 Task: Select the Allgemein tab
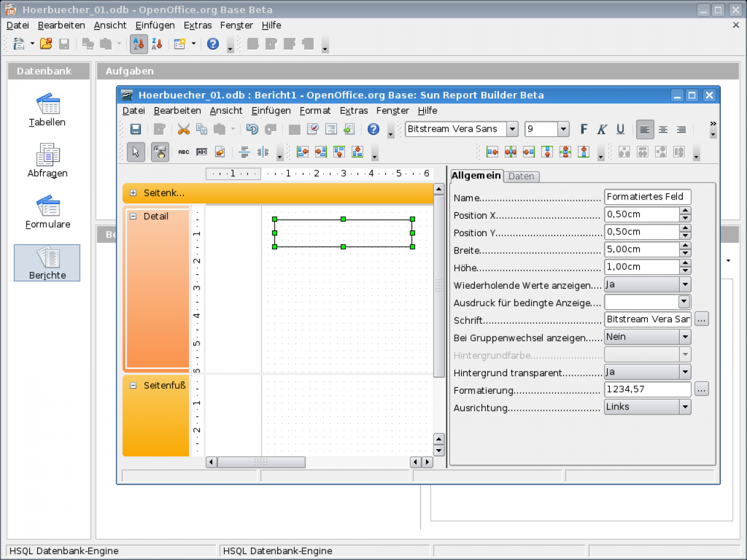click(476, 176)
